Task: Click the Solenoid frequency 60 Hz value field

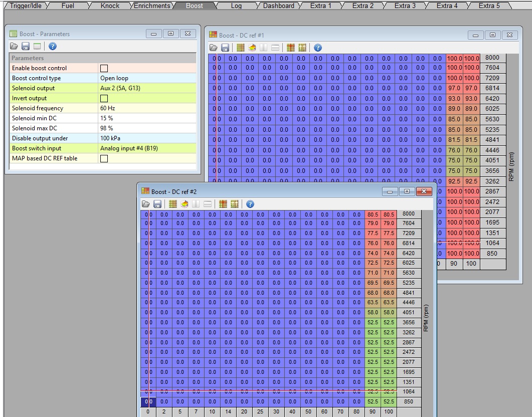Action: [147, 108]
